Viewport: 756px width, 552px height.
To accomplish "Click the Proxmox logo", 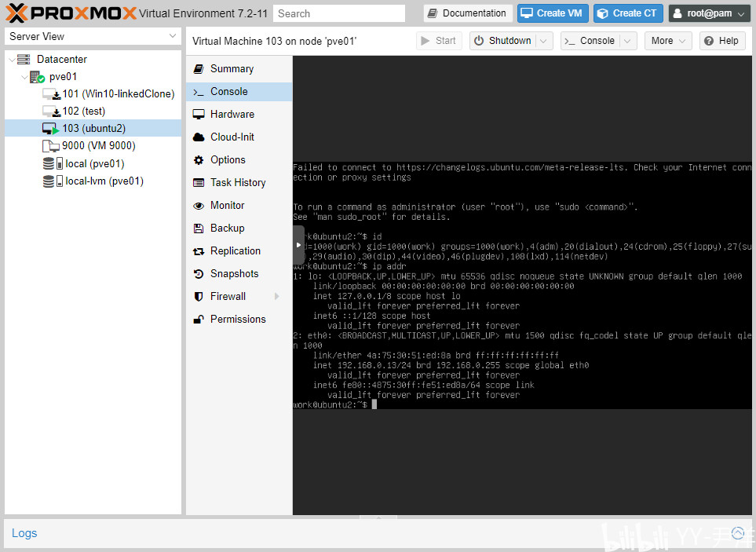I will [71, 13].
